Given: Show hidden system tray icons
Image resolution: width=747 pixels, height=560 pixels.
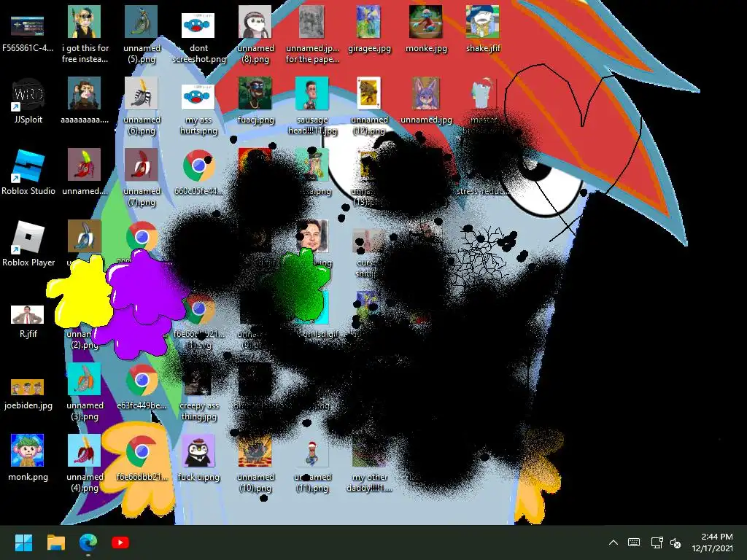Looking at the screenshot, I should pos(614,542).
